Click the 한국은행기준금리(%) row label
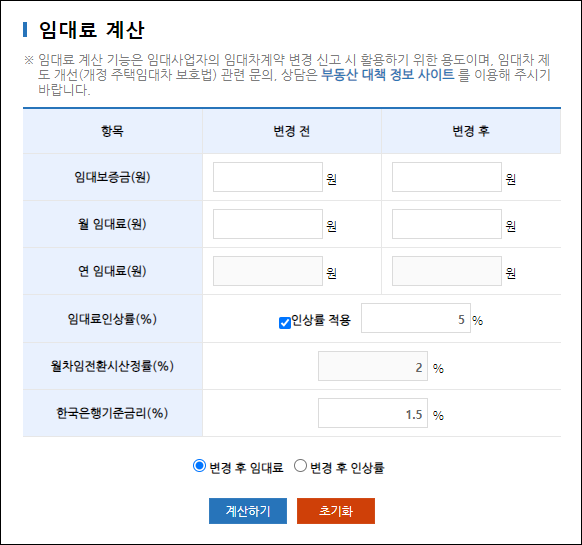The image size is (582, 545). click(x=112, y=413)
